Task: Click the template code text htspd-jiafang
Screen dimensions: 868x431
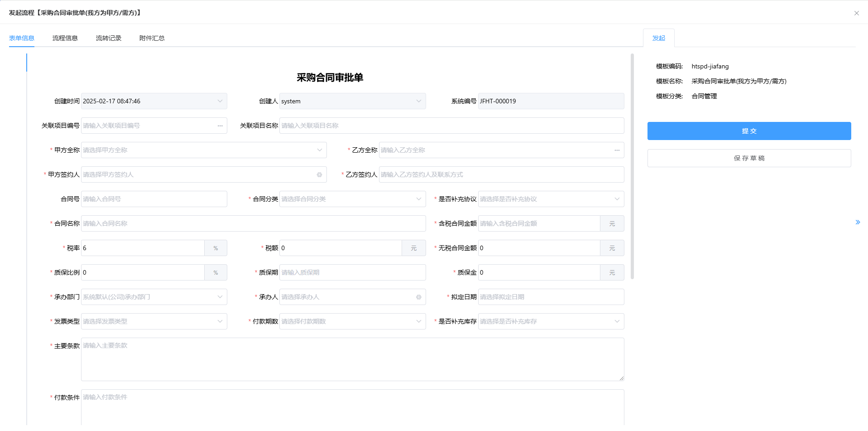Action: pyautogui.click(x=710, y=66)
